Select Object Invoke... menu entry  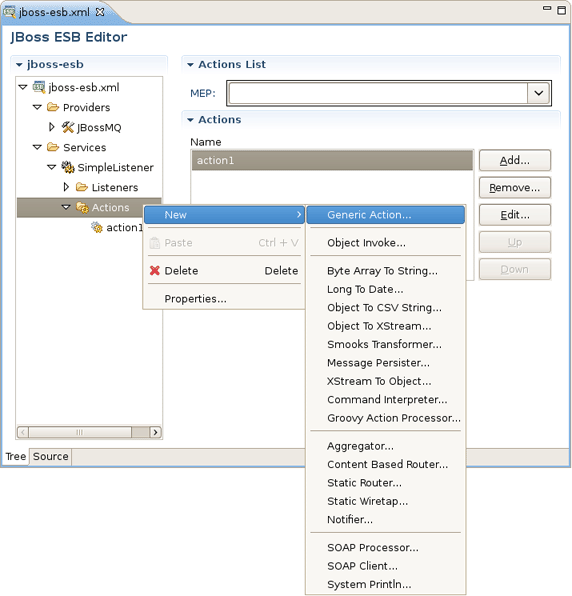tap(385, 243)
